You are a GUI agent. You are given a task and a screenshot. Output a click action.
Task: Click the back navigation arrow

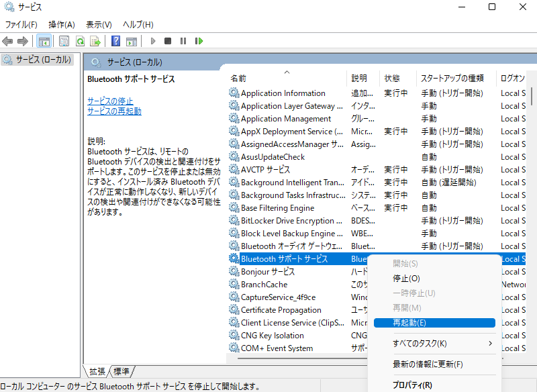pos(7,41)
